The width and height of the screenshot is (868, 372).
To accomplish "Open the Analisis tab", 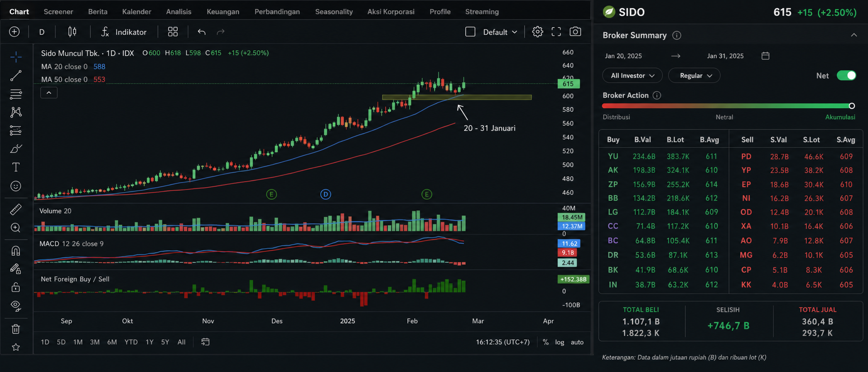I will 179,12.
